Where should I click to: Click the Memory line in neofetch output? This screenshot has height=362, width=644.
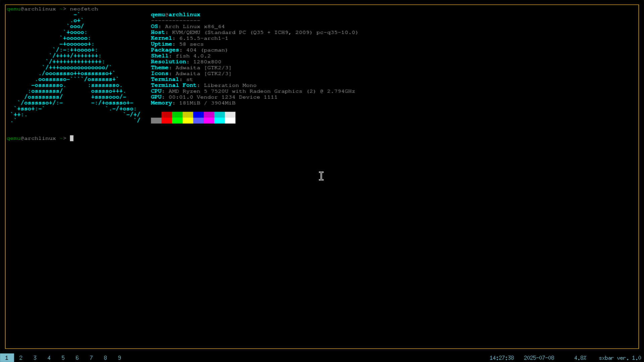[x=193, y=103]
